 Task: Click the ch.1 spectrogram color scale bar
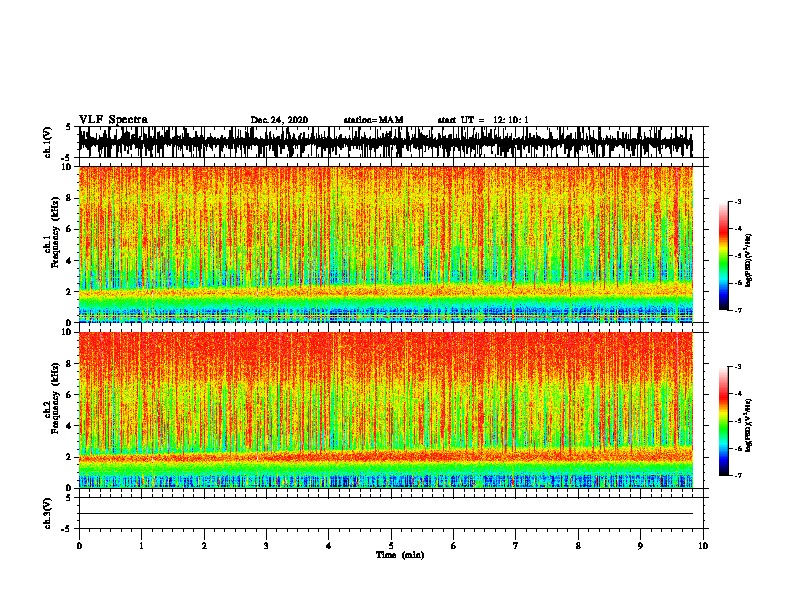point(724,256)
